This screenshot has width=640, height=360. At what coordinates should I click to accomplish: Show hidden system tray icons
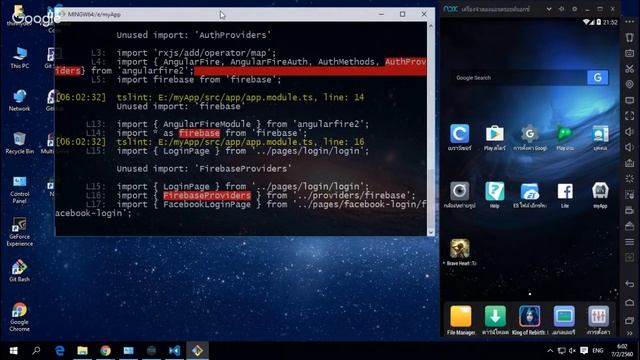click(550, 351)
